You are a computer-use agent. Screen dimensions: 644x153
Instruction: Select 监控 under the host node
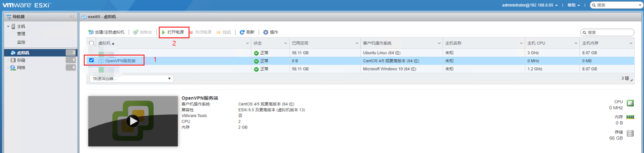pos(21,42)
